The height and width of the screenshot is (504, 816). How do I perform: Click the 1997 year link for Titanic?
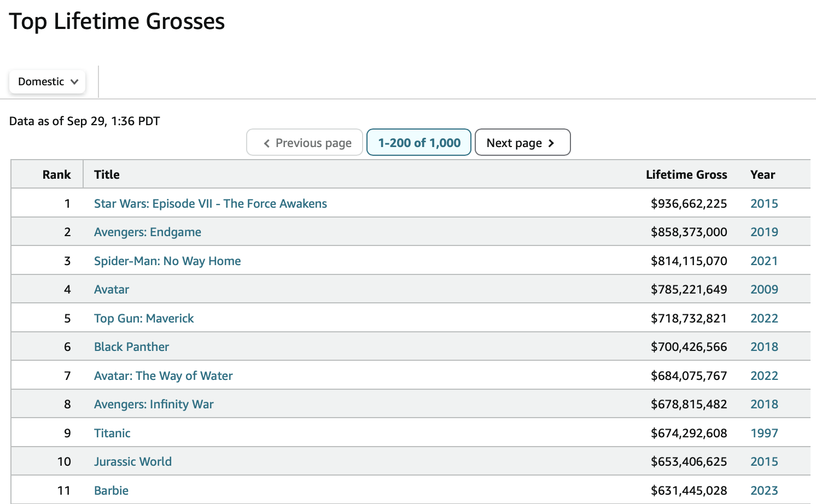(764, 433)
